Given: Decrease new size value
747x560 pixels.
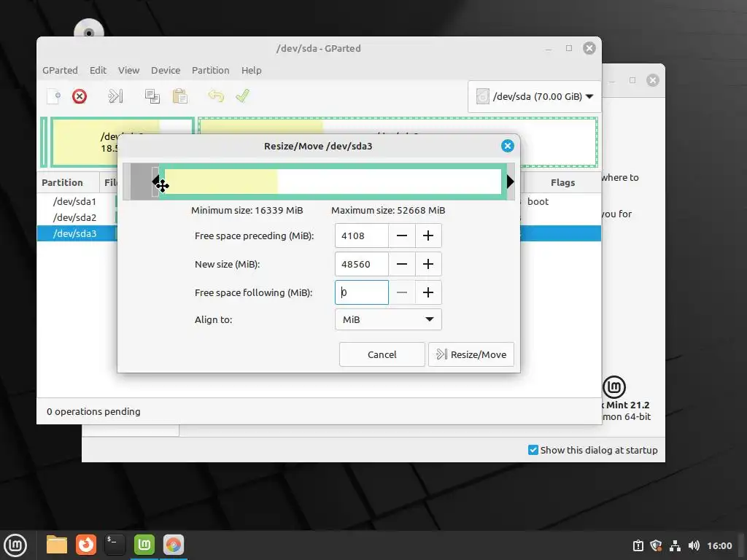Looking at the screenshot, I should click(402, 264).
